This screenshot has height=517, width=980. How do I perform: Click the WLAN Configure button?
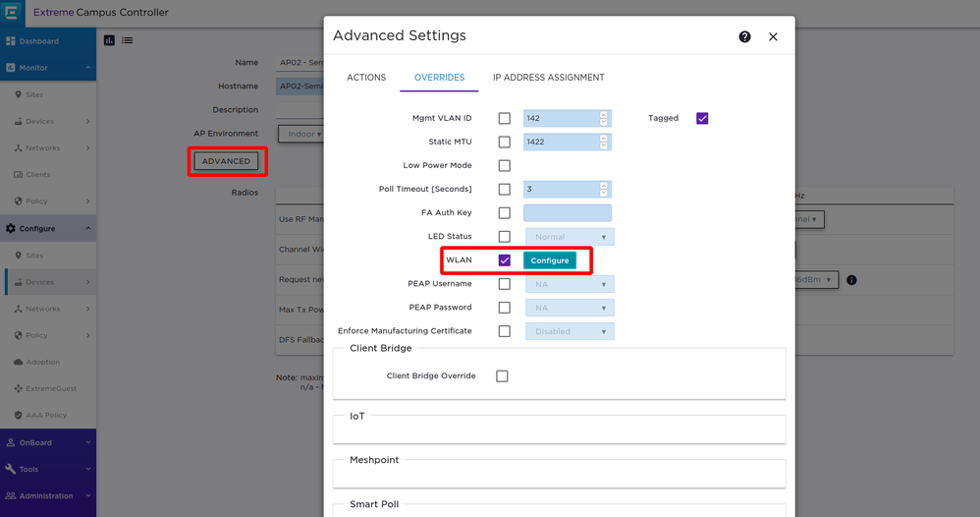[549, 260]
